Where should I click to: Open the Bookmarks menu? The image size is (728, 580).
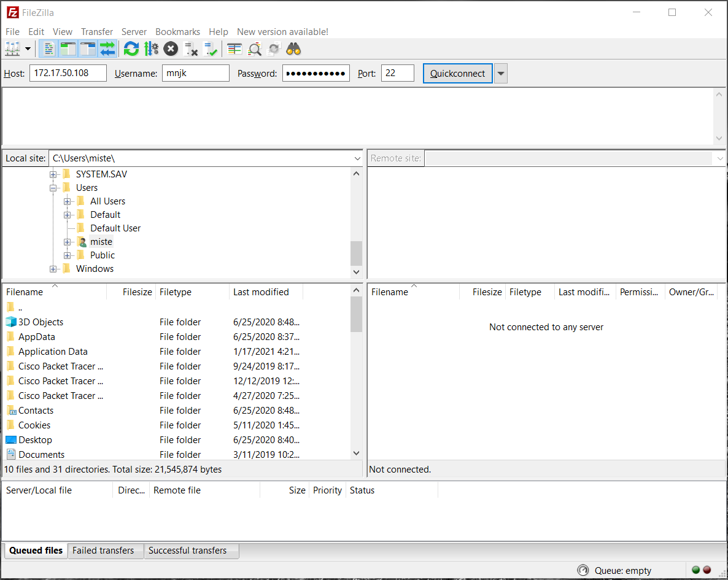(177, 31)
